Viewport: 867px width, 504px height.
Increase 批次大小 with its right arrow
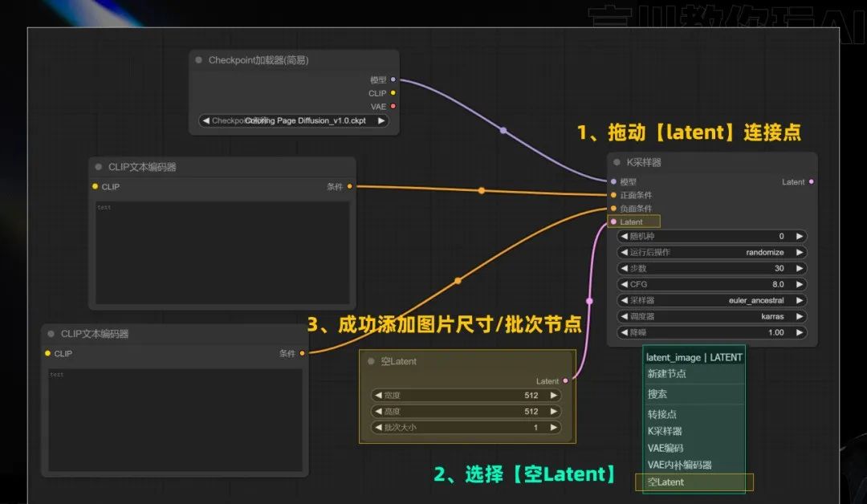pos(553,427)
